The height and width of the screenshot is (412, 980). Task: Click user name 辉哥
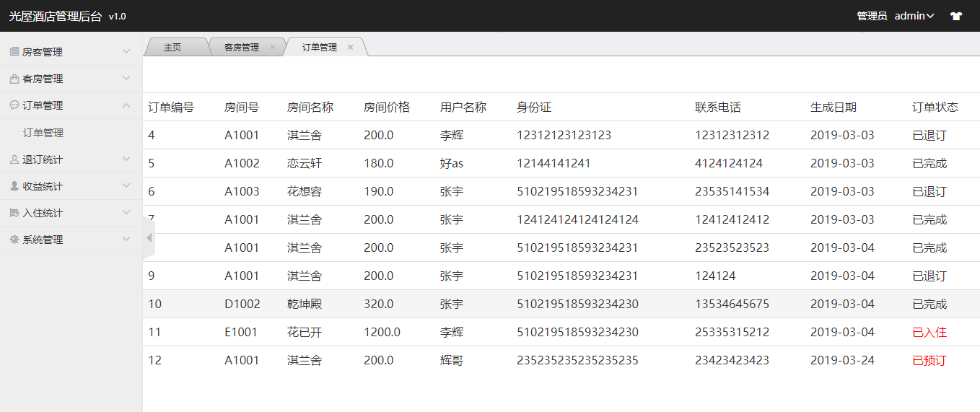coord(452,361)
